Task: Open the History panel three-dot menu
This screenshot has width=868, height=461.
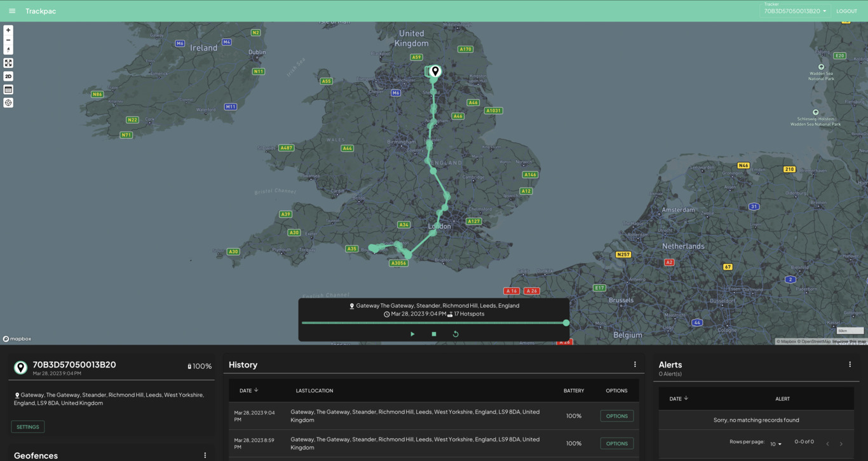Action: coord(635,364)
